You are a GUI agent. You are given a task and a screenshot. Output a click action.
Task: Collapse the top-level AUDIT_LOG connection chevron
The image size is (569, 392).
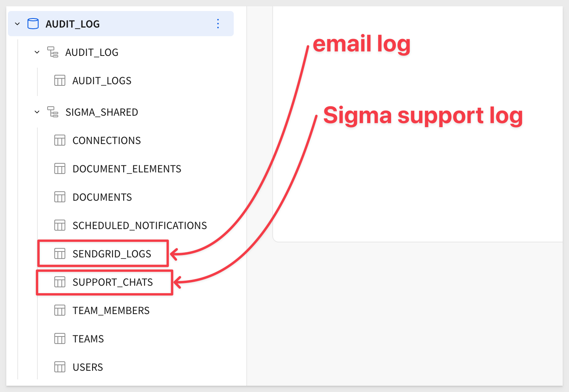tap(17, 24)
